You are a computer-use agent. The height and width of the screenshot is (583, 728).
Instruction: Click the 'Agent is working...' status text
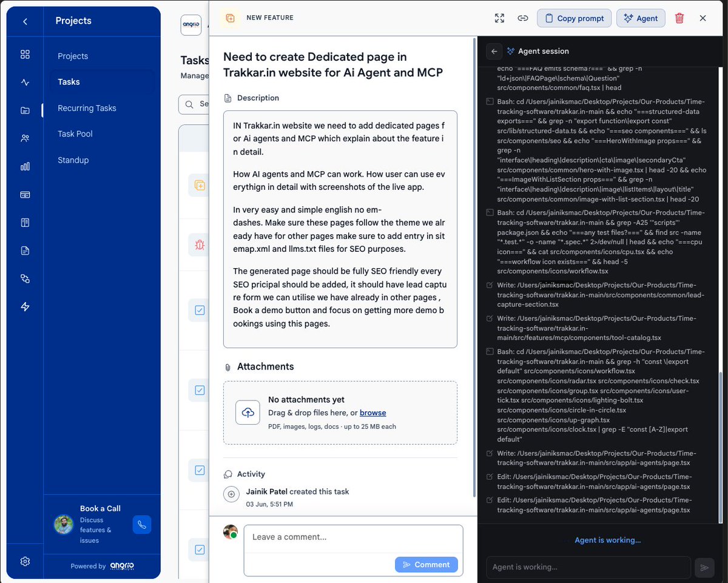607,540
